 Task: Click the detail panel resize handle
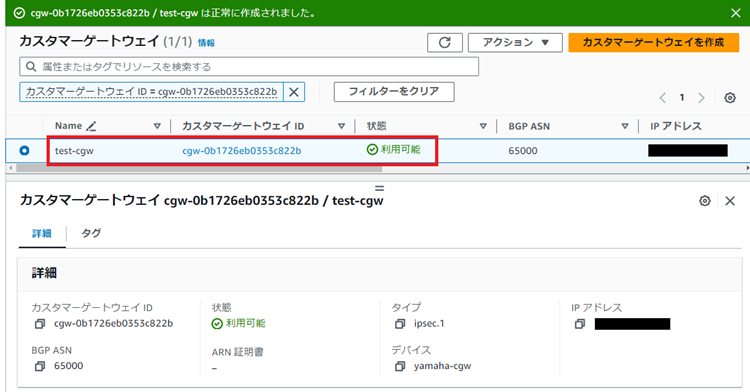click(x=379, y=188)
